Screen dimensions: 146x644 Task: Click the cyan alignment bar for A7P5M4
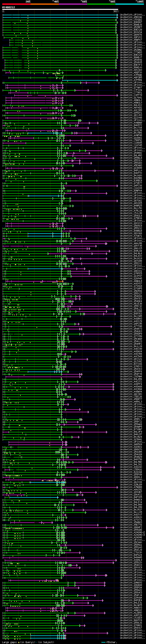tap(90, 80)
